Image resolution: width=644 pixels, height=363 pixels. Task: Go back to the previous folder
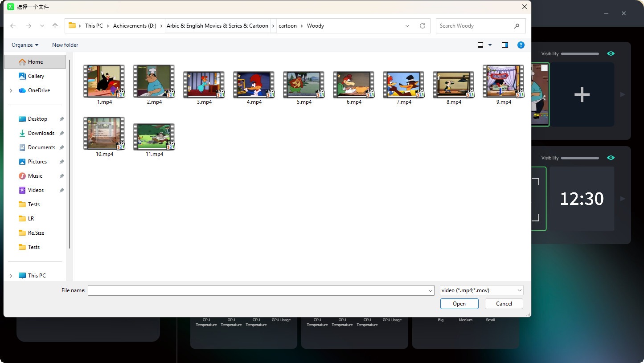[x=13, y=26]
